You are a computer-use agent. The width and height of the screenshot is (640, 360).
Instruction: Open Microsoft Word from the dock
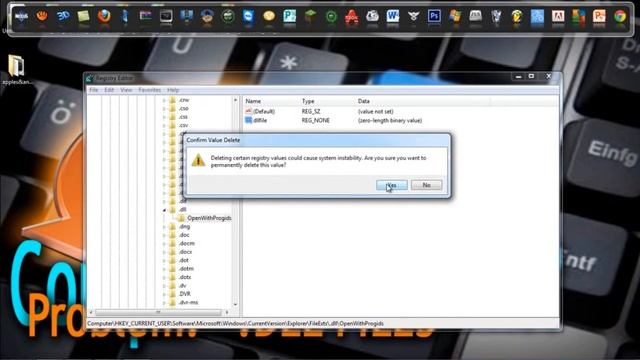pyautogui.click(x=393, y=16)
